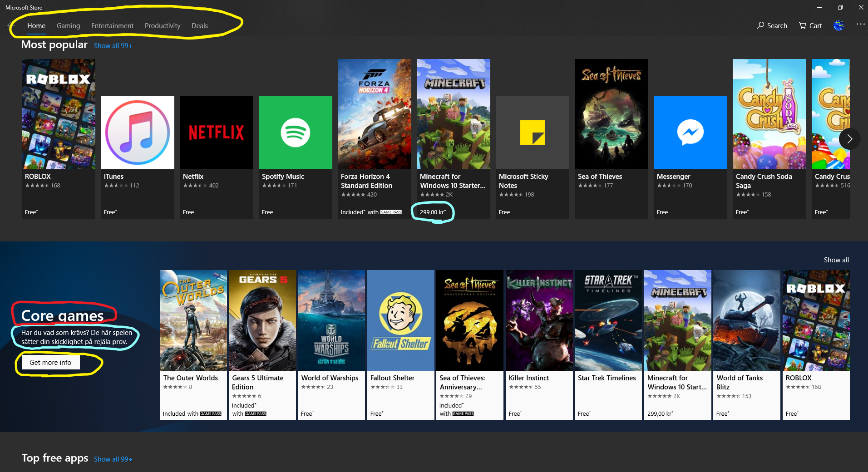Switch to the Entertainment tab
The height and width of the screenshot is (472, 868).
(113, 26)
